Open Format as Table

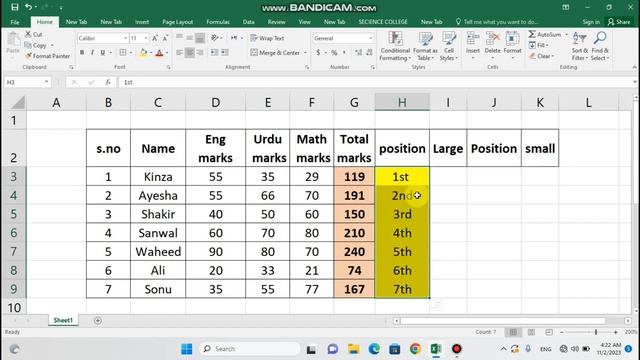click(x=425, y=46)
